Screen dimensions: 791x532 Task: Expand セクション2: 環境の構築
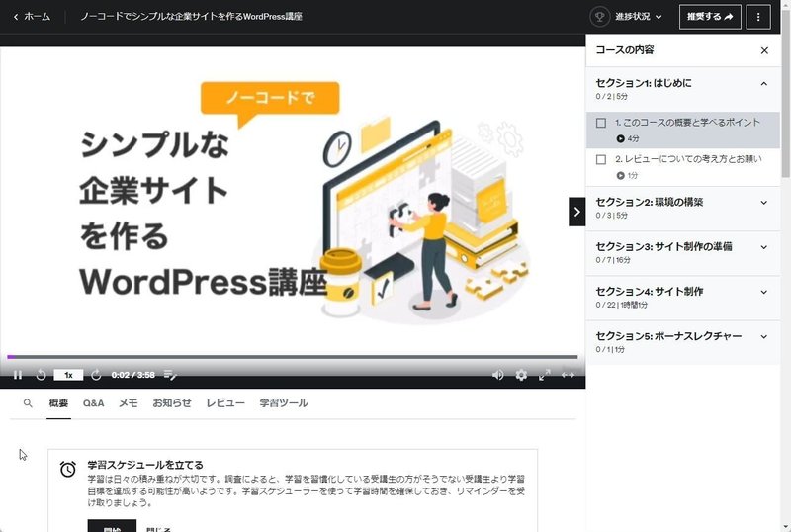pyautogui.click(x=682, y=208)
